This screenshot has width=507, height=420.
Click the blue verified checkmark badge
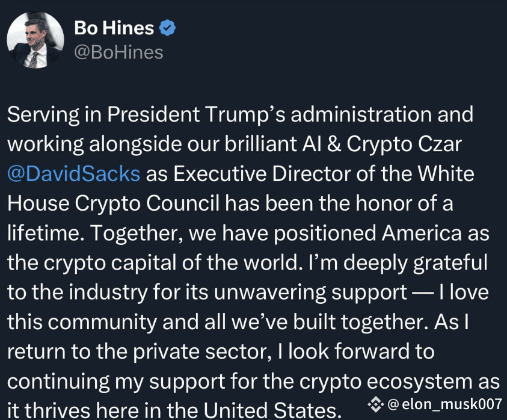coord(167,28)
